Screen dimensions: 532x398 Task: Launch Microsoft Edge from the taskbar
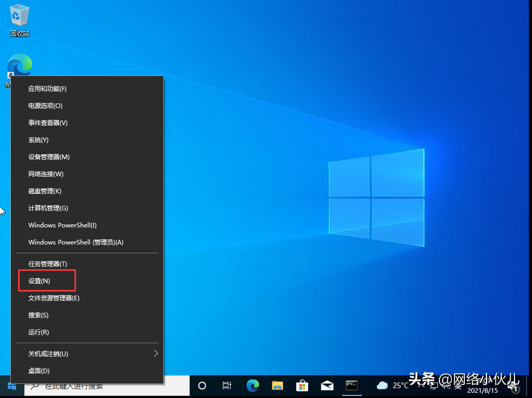coord(252,386)
